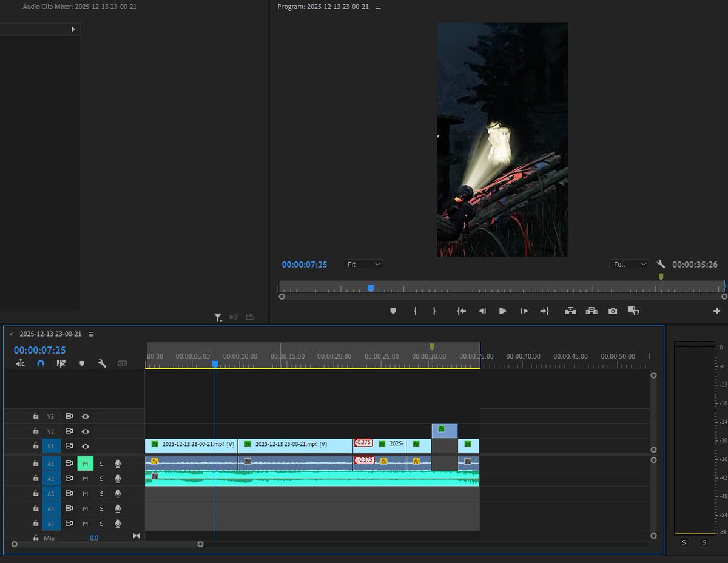This screenshot has width=728, height=563.
Task: Open the Program panel hamburger menu
Action: [x=378, y=7]
